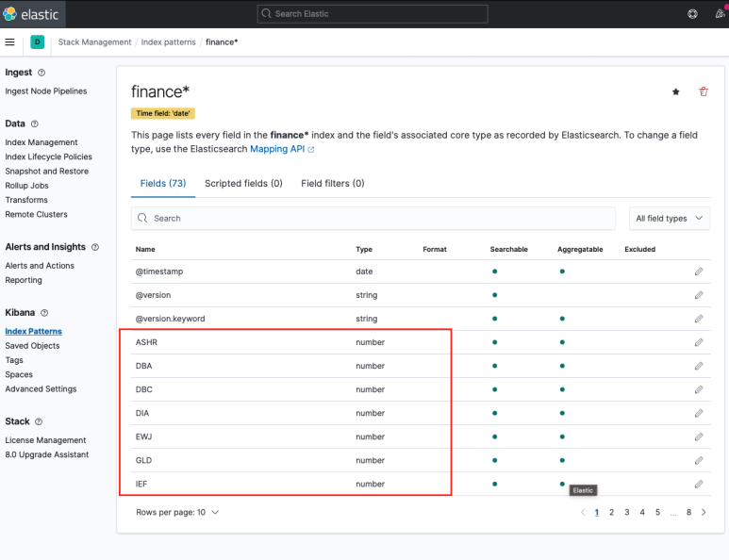Click the @timestamp field name
Screen dimensions: 729x560
pos(159,272)
